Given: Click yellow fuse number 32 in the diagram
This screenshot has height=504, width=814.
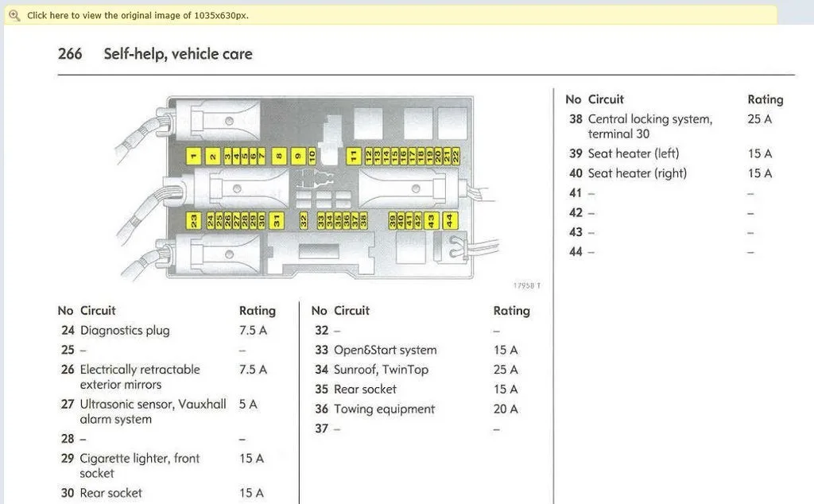Looking at the screenshot, I should click(304, 220).
